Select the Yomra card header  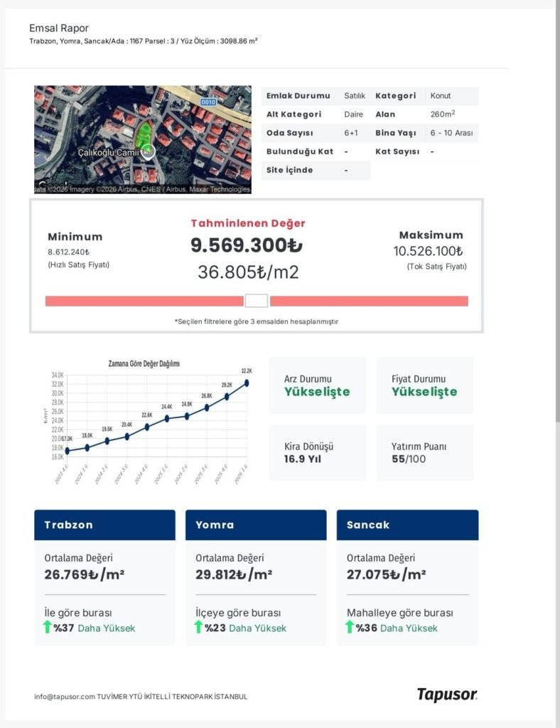256,525
